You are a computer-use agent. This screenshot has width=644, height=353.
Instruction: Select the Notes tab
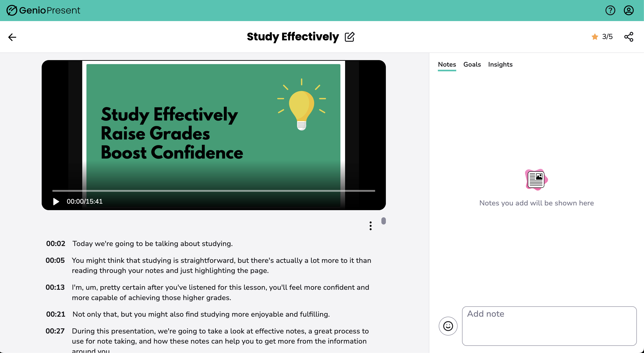click(447, 64)
